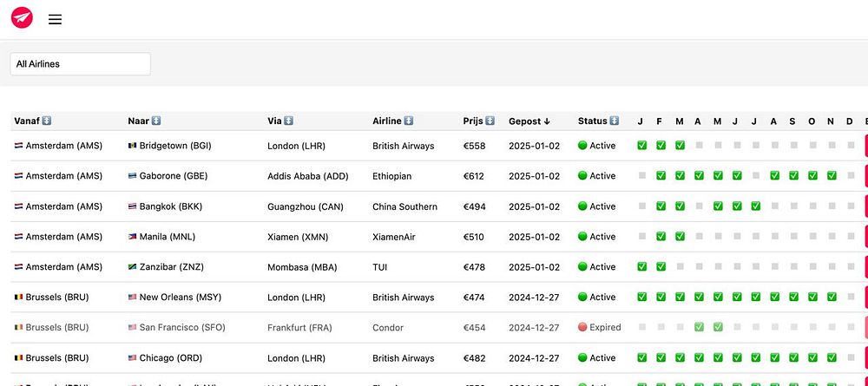Click the red paper plane logo
This screenshot has width=868, height=386.
point(22,18)
